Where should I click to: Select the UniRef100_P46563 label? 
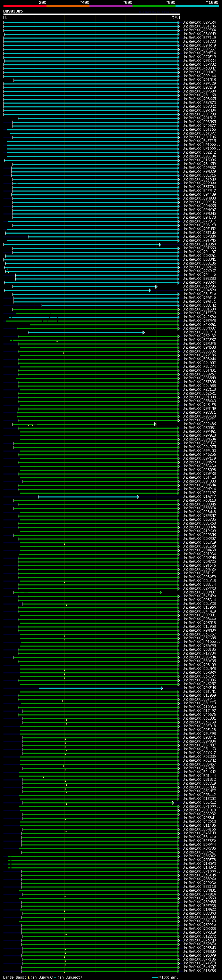pos(199,898)
